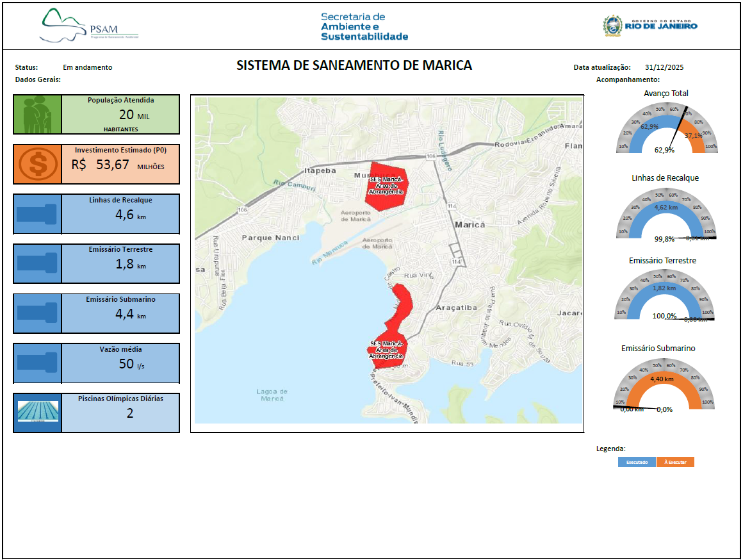Click the orange dollar sign investment icon
The width and height of the screenshot is (743, 560).
point(37,165)
